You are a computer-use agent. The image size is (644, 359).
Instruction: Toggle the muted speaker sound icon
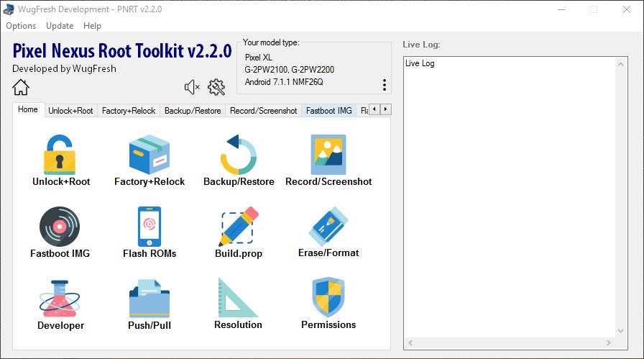pyautogui.click(x=192, y=87)
